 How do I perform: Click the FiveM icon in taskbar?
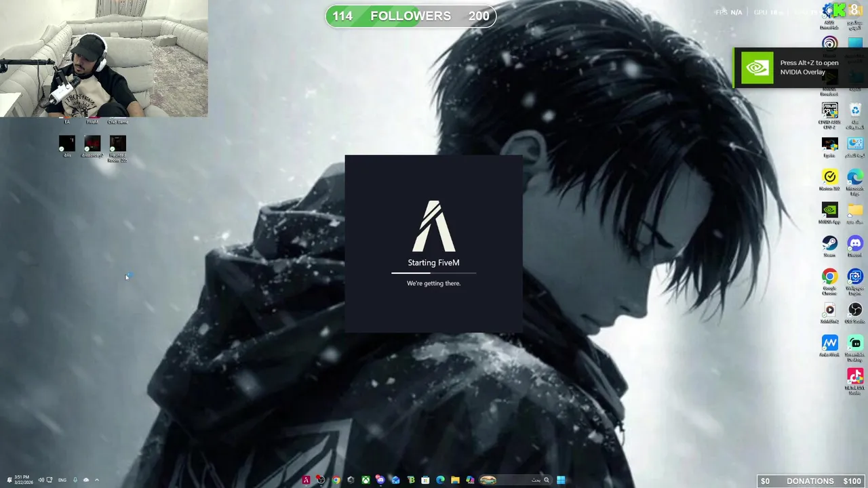coord(306,480)
